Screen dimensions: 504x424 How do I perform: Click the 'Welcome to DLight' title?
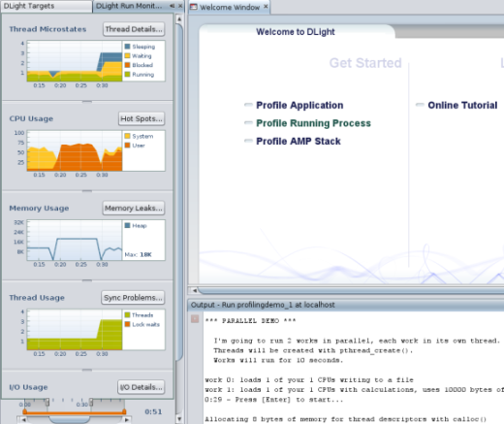tap(296, 32)
